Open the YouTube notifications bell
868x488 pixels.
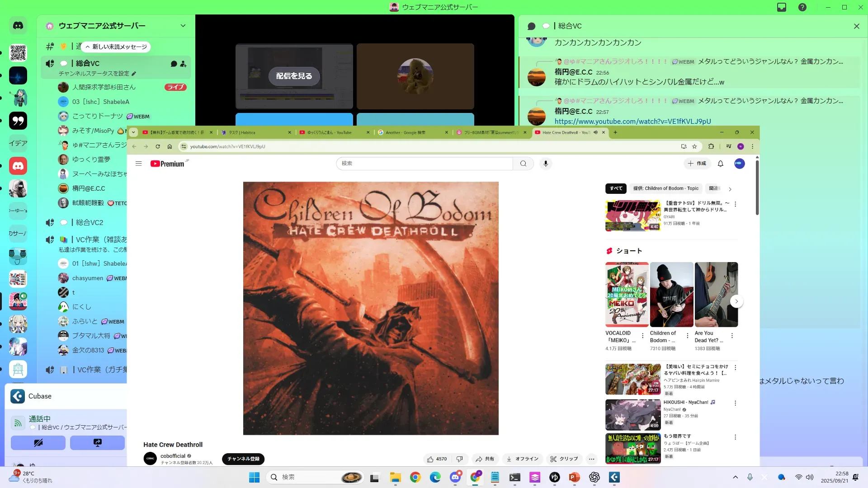pyautogui.click(x=721, y=164)
